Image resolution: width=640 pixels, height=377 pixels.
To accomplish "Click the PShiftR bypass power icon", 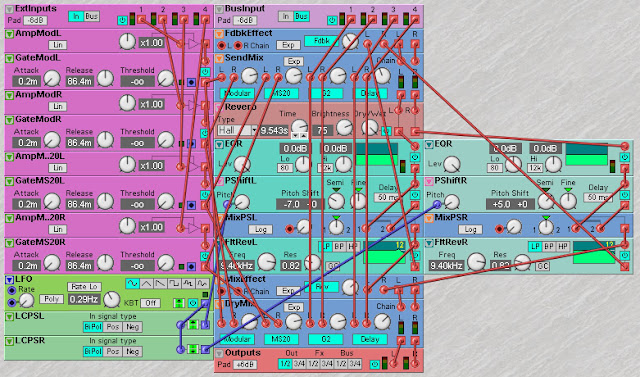I will pos(624,195).
